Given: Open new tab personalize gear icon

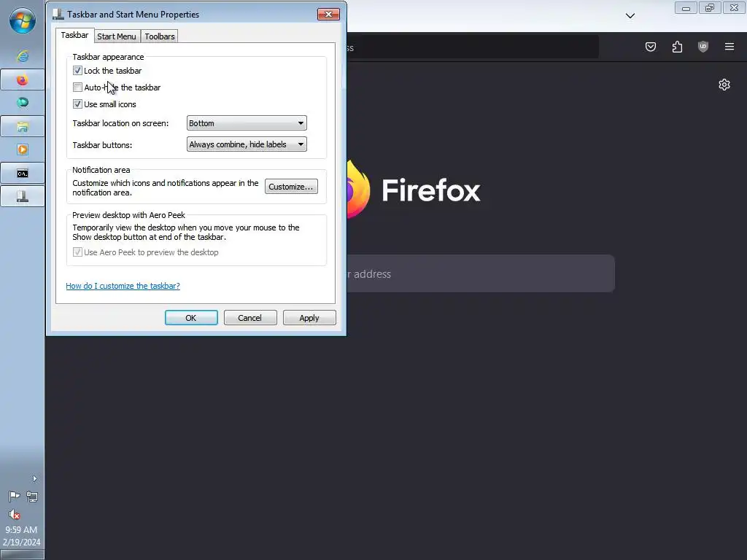Looking at the screenshot, I should coord(724,85).
